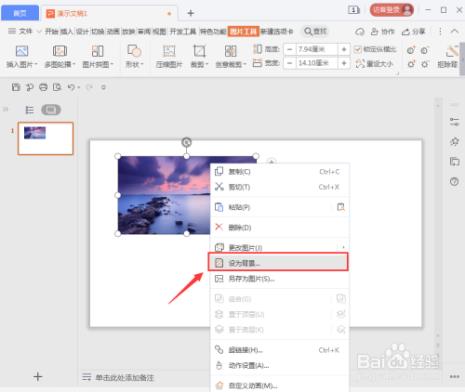The height and width of the screenshot is (392, 465).
Task: Switch to the 开始 ribbon tab
Action: 52,32
